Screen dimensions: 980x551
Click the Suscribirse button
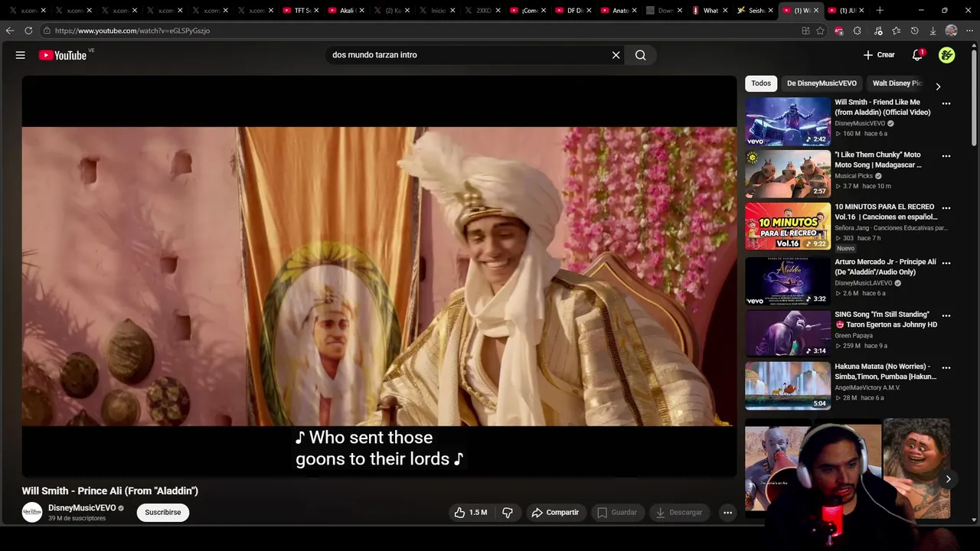click(x=163, y=513)
